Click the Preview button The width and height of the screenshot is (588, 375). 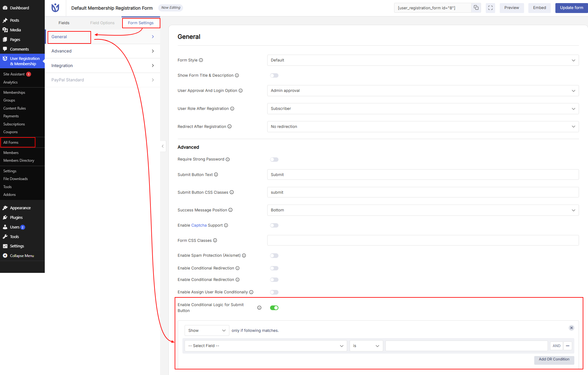pos(512,8)
